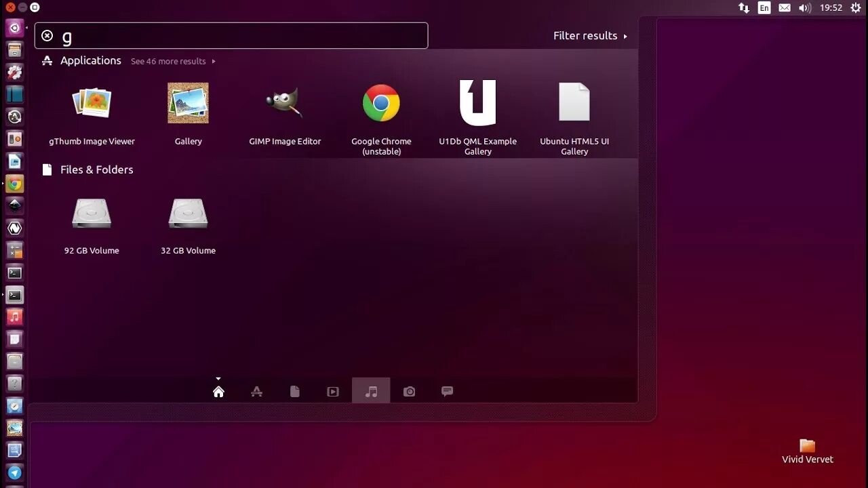Image resolution: width=868 pixels, height=488 pixels.
Task: Open the 32 GB Volume
Action: point(188,225)
